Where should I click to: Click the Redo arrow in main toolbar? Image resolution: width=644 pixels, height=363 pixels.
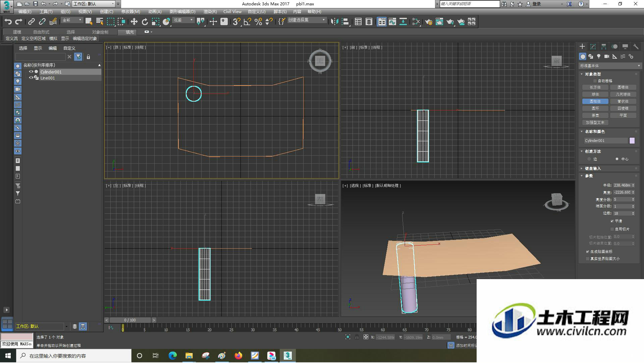[19, 22]
